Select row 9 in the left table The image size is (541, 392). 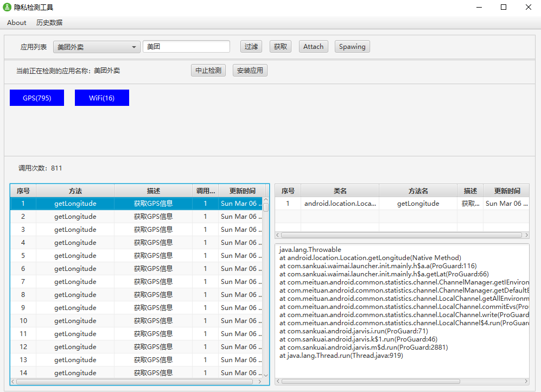point(136,308)
